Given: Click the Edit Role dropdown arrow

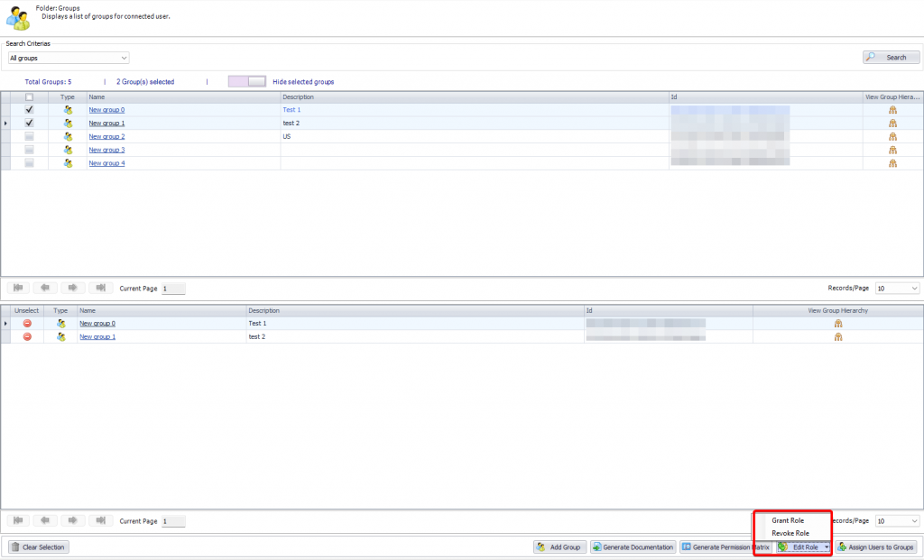Looking at the screenshot, I should click(827, 546).
